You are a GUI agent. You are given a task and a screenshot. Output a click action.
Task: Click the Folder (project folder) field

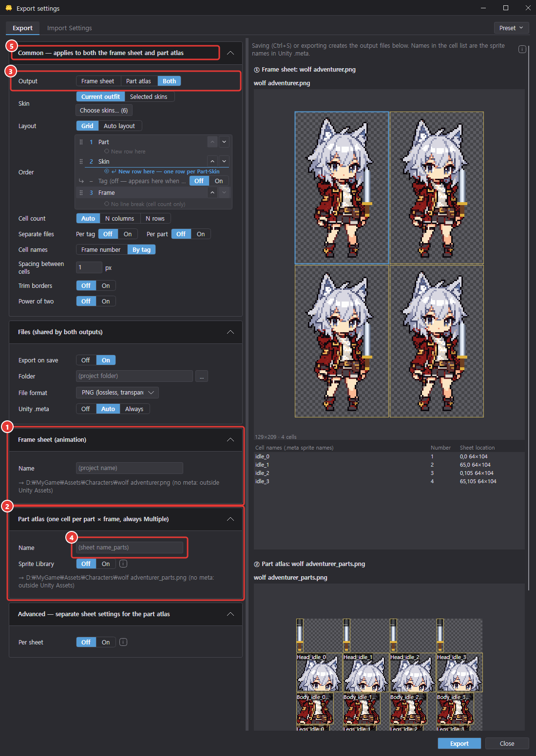coord(134,376)
